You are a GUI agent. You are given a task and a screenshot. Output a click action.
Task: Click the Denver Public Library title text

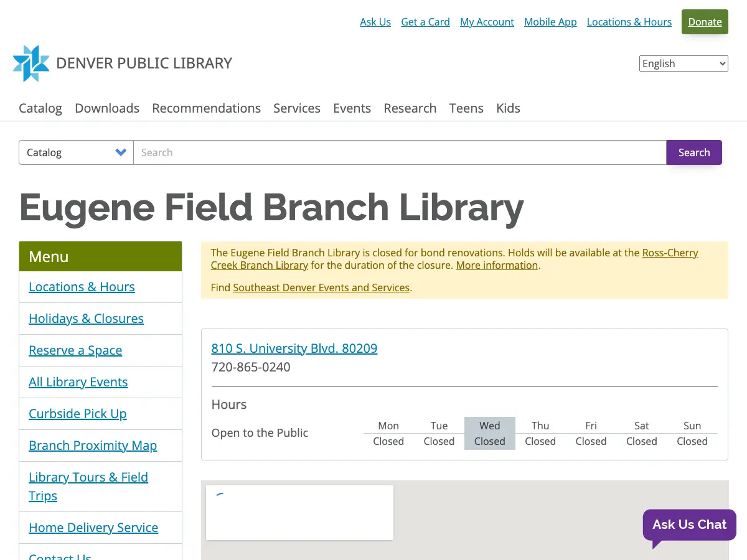144,63
